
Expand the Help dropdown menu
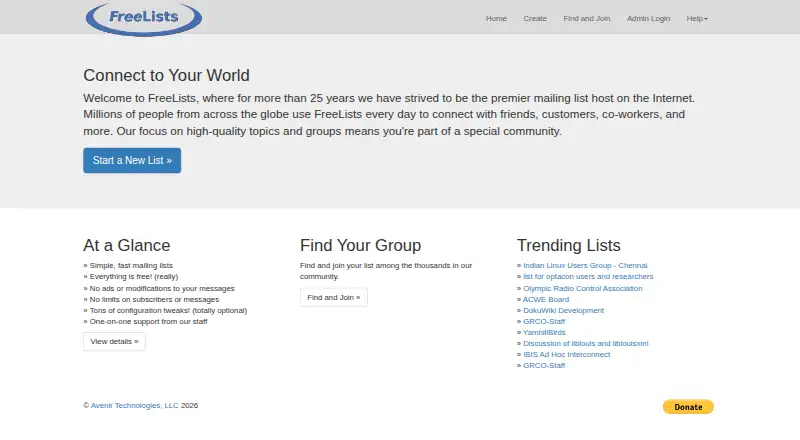[697, 18]
